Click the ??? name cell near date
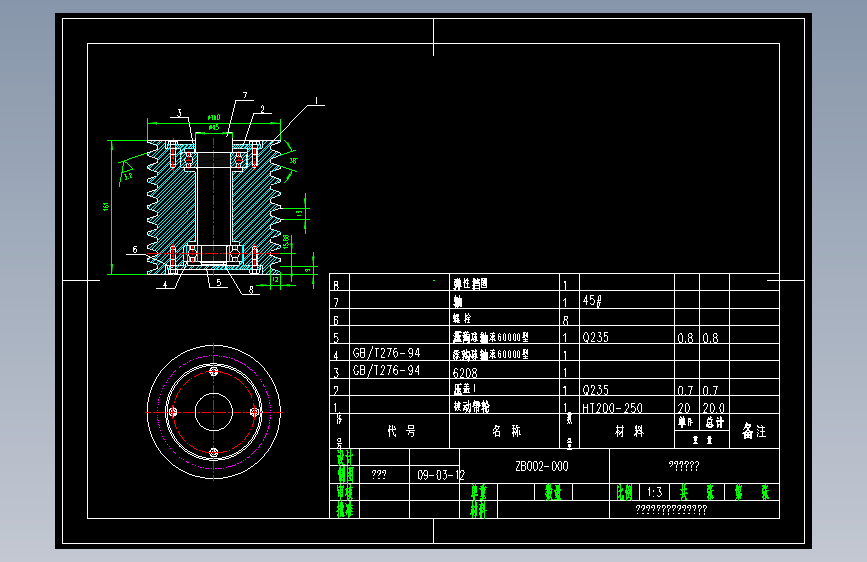Screen dimensions: 867x562 (x=379, y=475)
